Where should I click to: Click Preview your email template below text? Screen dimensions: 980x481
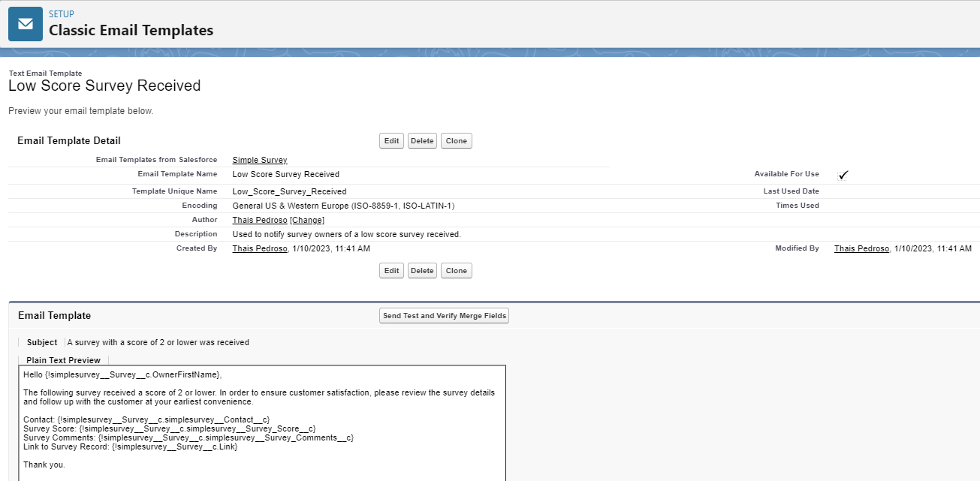coord(81,111)
